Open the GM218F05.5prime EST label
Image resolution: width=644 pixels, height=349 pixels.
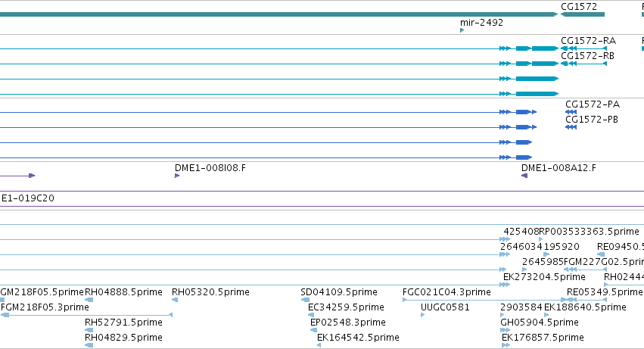pos(42,292)
